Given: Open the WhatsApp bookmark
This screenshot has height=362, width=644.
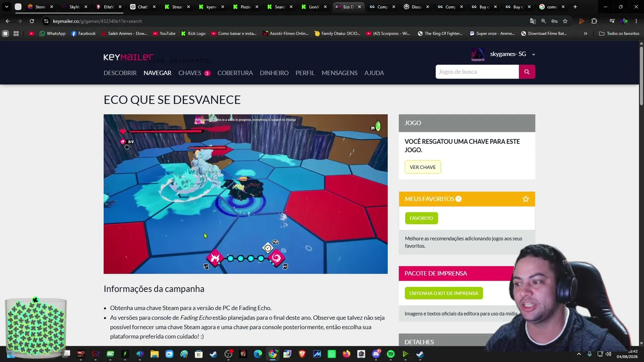Looking at the screenshot, I should 52,34.
